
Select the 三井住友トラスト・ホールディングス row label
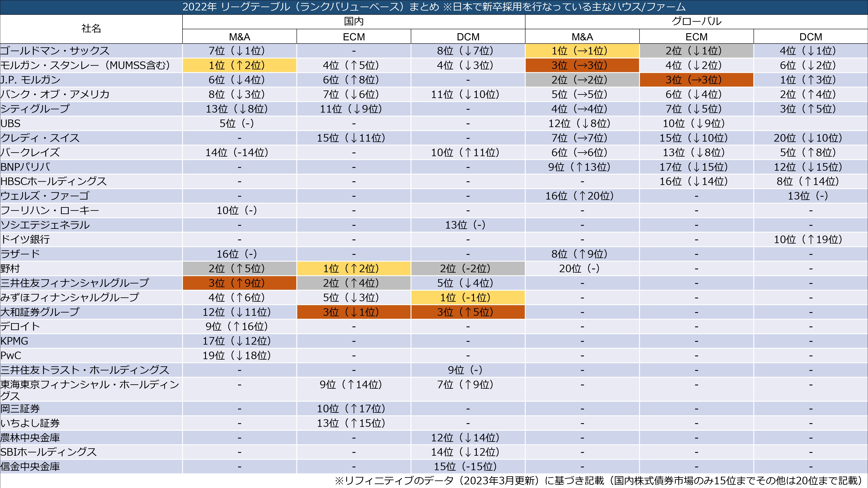(x=85, y=370)
